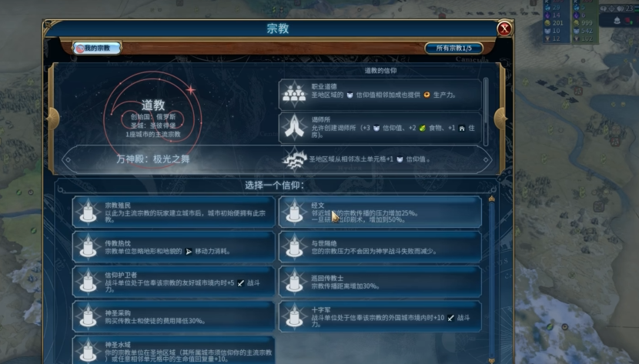The image size is (639, 364).
Task: Switch to the 所有宗教1/5 tab
Action: click(x=453, y=48)
